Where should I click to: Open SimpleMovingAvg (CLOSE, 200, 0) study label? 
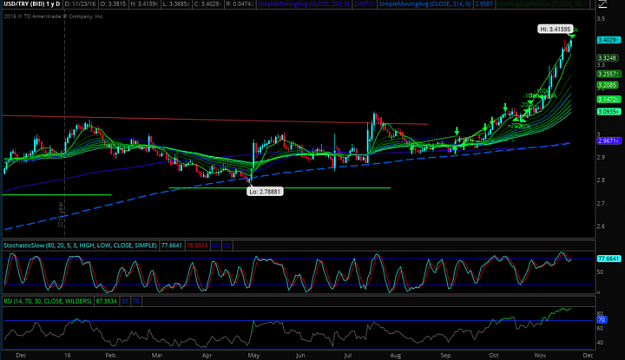pos(304,4)
